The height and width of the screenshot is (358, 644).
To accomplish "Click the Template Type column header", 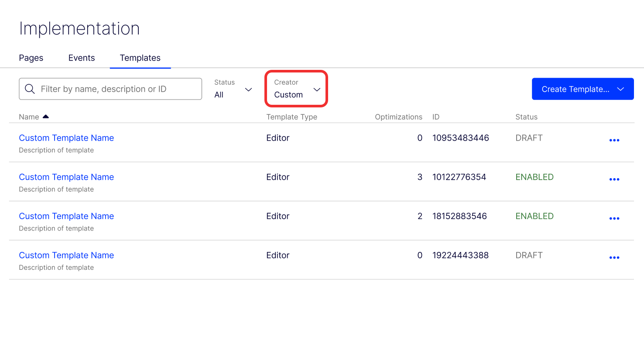I will [x=291, y=117].
